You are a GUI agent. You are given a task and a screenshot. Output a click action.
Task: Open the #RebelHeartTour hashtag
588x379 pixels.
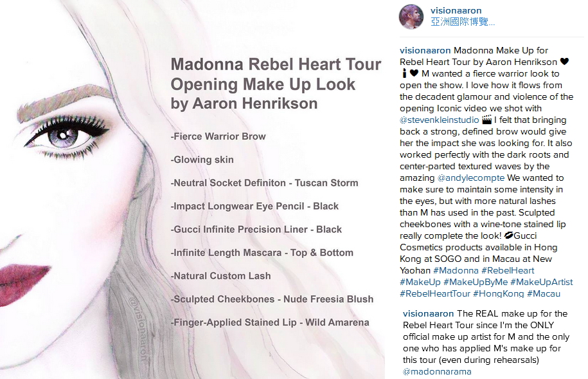pyautogui.click(x=434, y=293)
